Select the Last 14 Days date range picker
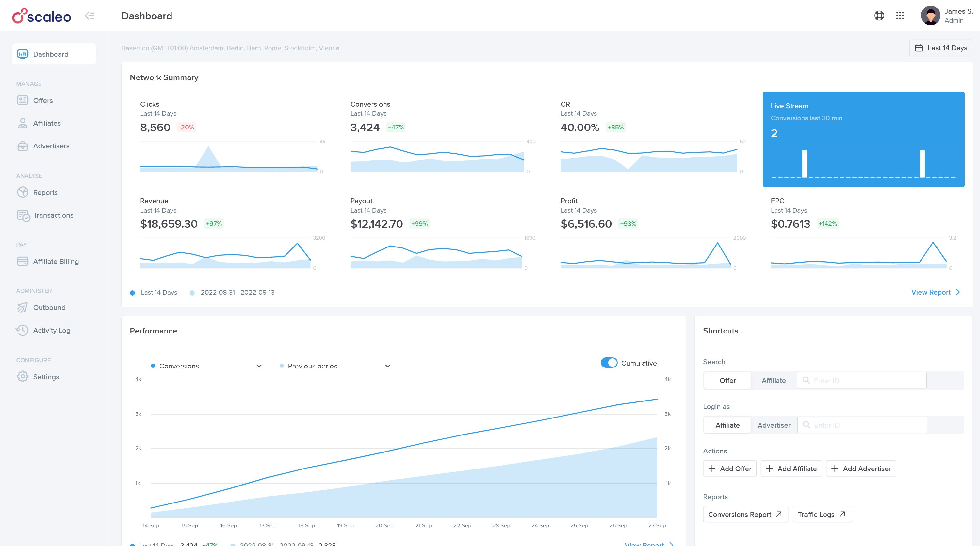 click(940, 47)
